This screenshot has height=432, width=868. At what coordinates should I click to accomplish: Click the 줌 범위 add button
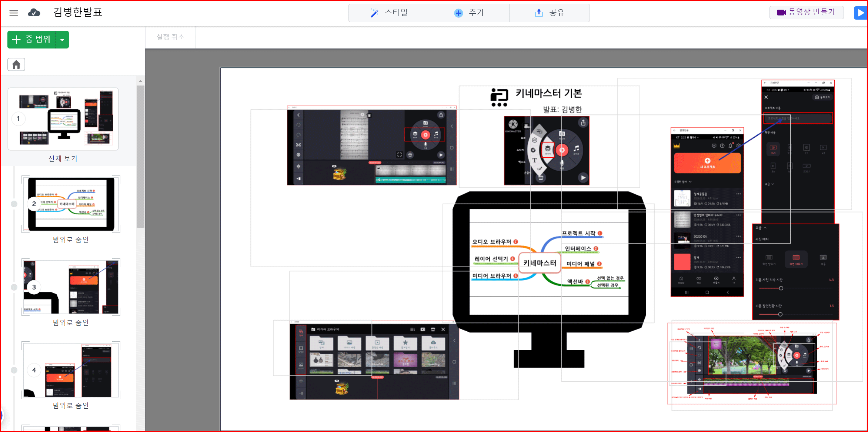(32, 40)
